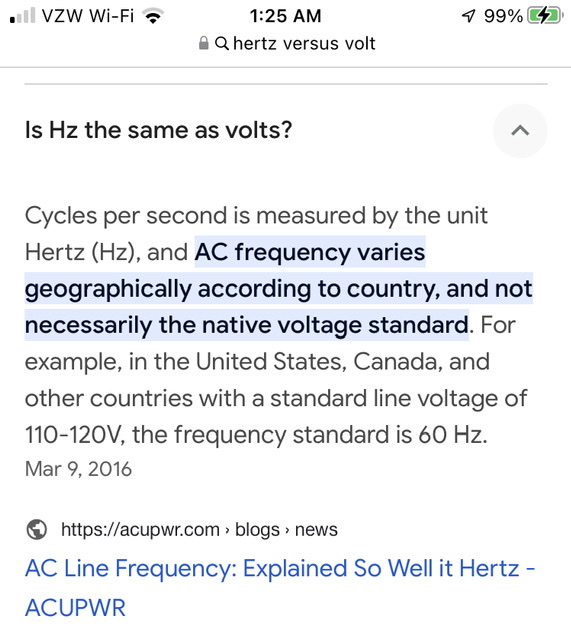Tap the "blogs" breadcrumb segment
The width and height of the screenshot is (571, 640).
click(x=257, y=529)
